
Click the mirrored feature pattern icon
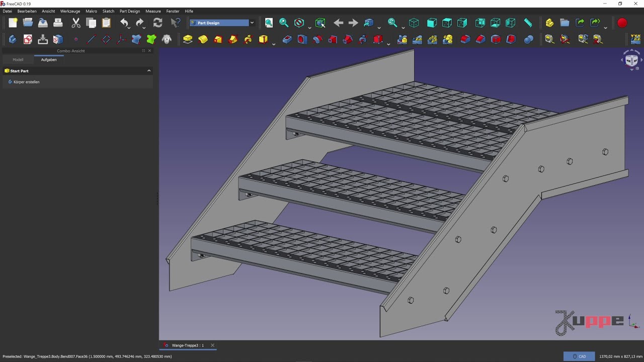point(402,39)
